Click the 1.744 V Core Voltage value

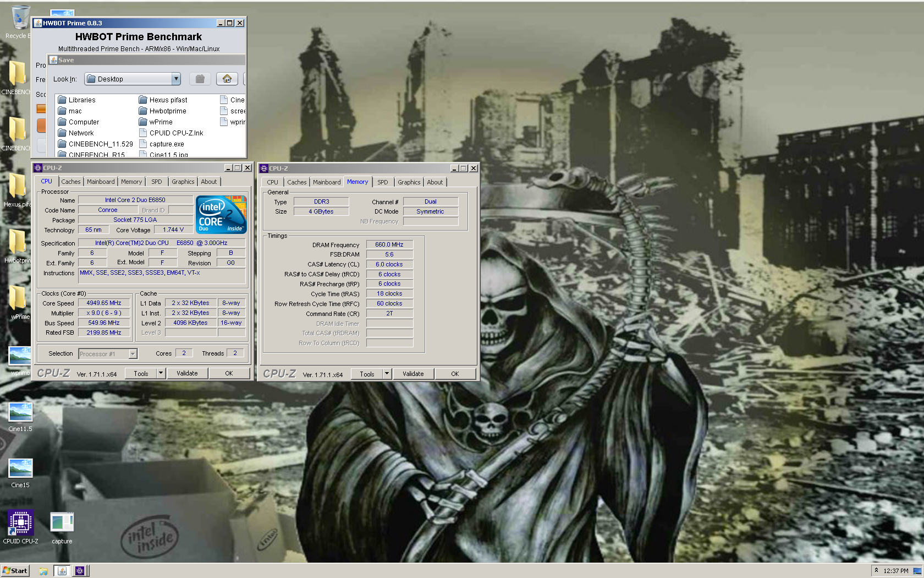pos(173,230)
